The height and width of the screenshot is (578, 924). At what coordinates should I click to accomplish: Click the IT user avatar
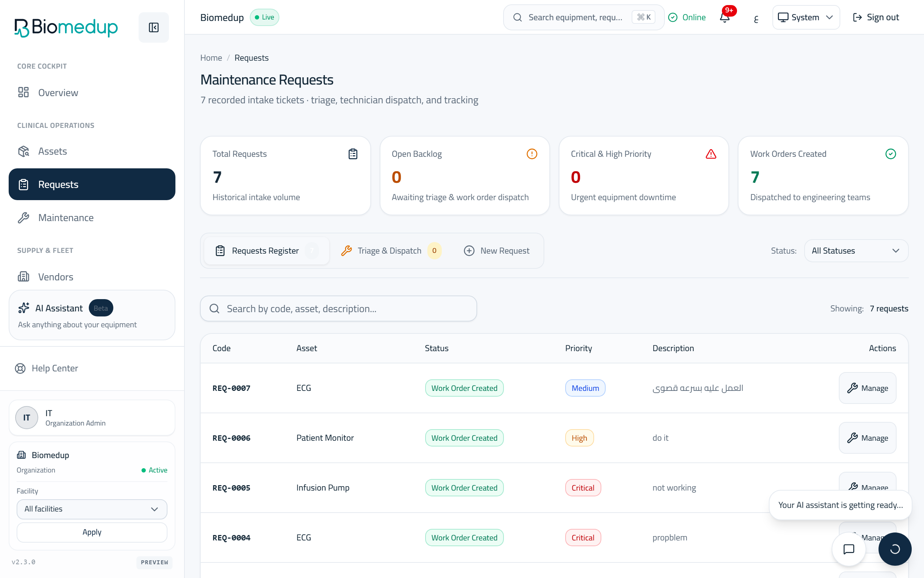point(26,418)
